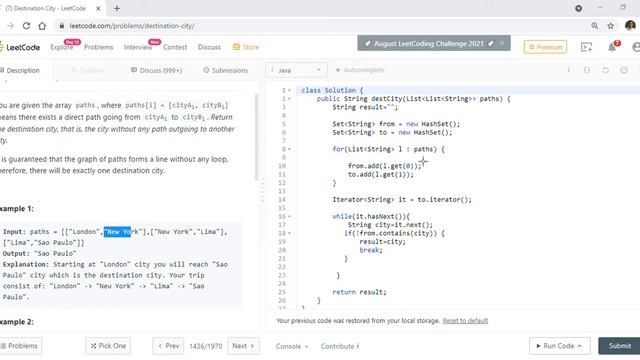The height and width of the screenshot is (360, 640).
Task: Submit the solution
Action: [619, 346]
